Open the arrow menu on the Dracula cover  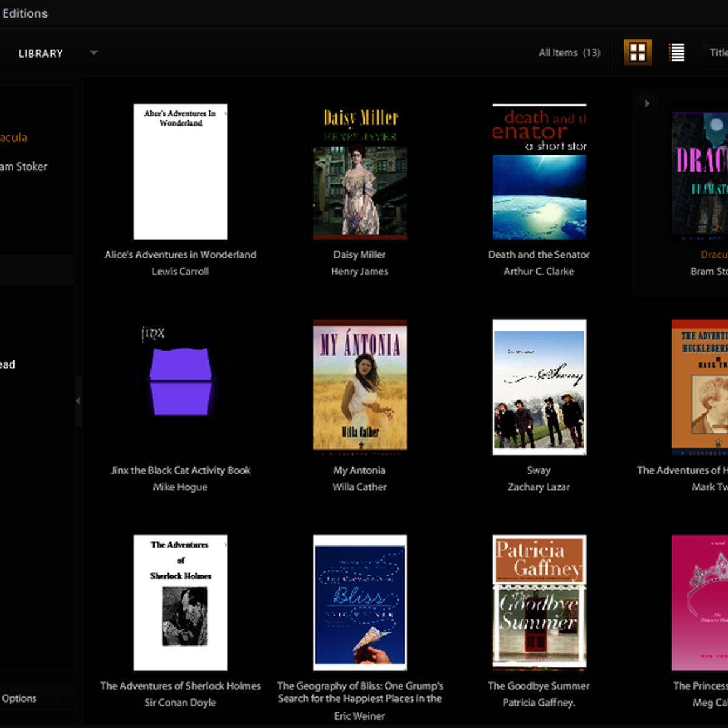click(x=647, y=104)
